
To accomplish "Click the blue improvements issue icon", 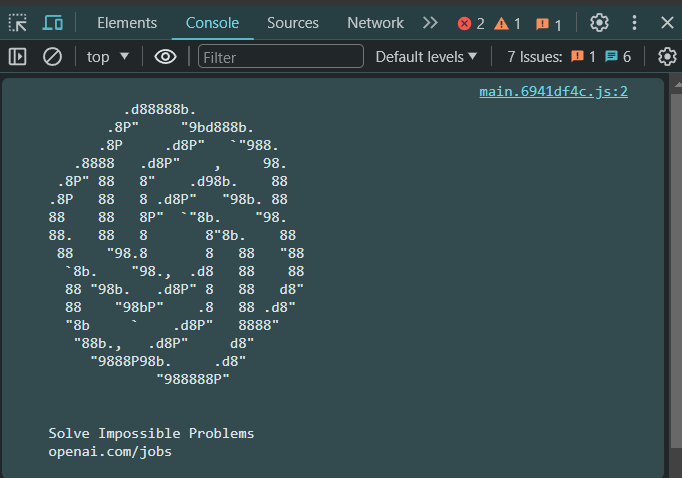I will (611, 57).
